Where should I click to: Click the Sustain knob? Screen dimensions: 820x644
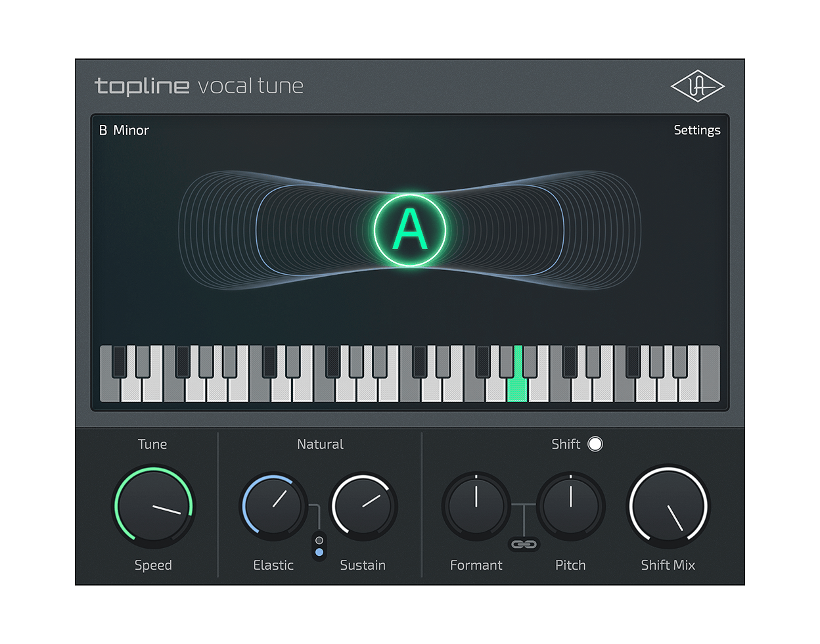[364, 506]
